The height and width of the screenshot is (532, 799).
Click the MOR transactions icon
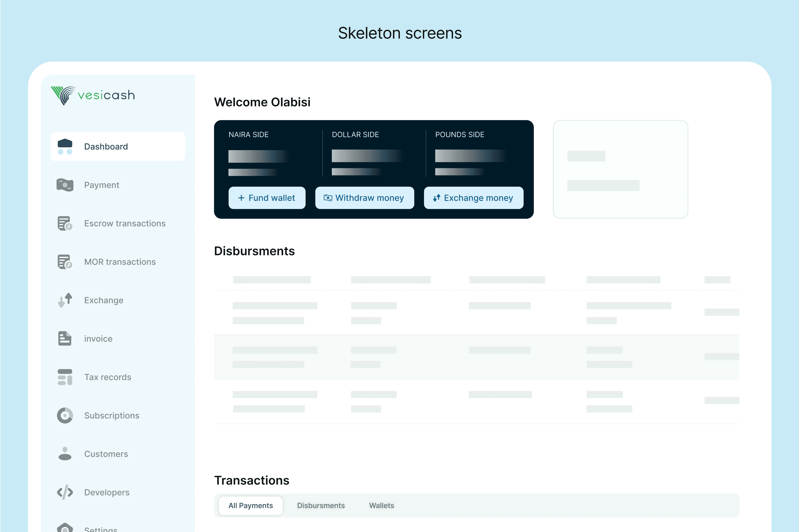coord(65,262)
